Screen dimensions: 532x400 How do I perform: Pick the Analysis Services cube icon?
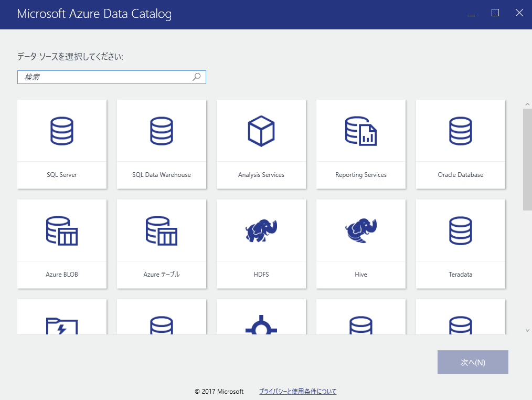click(261, 131)
